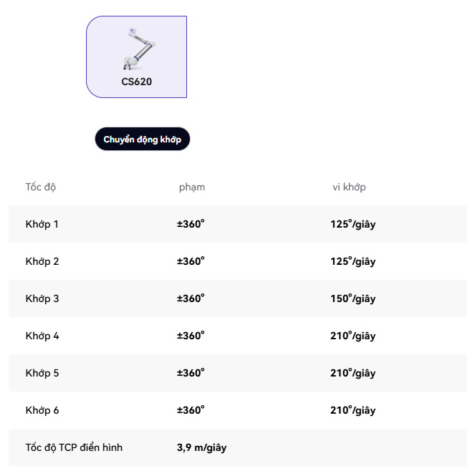475x476 pixels.
Task: Select the Khớp 4 row label
Action: [x=42, y=336]
